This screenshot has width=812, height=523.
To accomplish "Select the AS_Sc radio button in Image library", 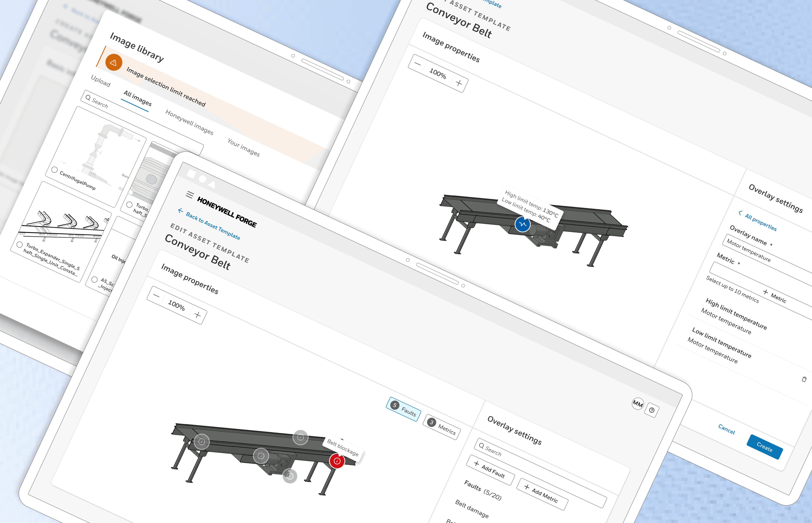I will pyautogui.click(x=94, y=280).
